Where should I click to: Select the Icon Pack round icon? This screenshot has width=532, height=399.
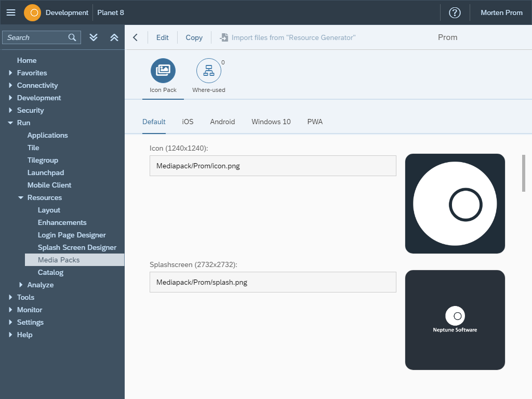pyautogui.click(x=163, y=71)
